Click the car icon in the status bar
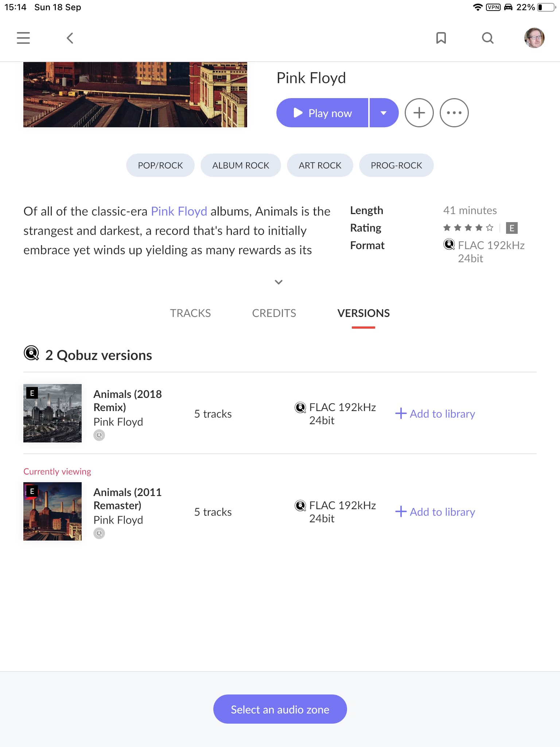Screen dimensions: 560x747 pos(508,7)
